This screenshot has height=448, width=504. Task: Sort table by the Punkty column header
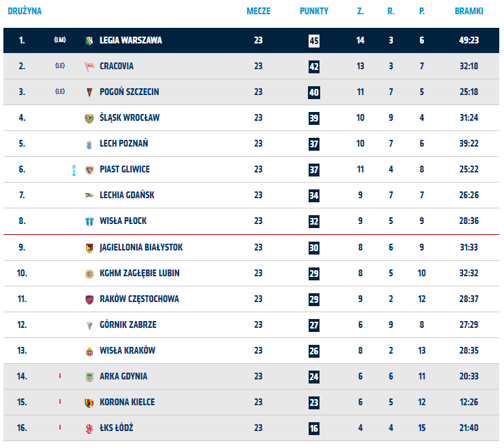[314, 12]
